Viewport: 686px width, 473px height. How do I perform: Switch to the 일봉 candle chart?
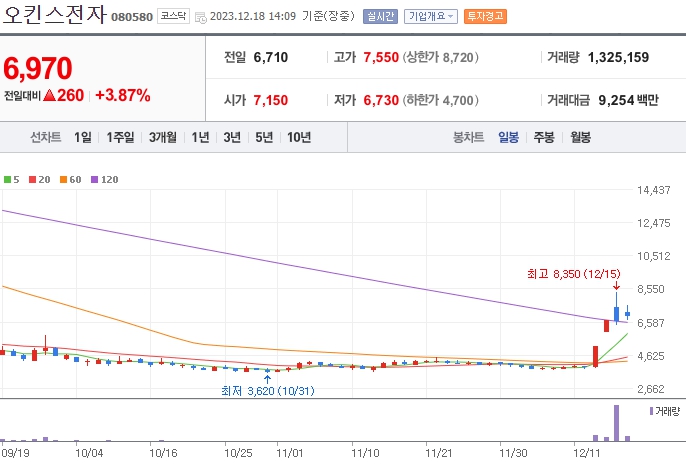tap(508, 137)
